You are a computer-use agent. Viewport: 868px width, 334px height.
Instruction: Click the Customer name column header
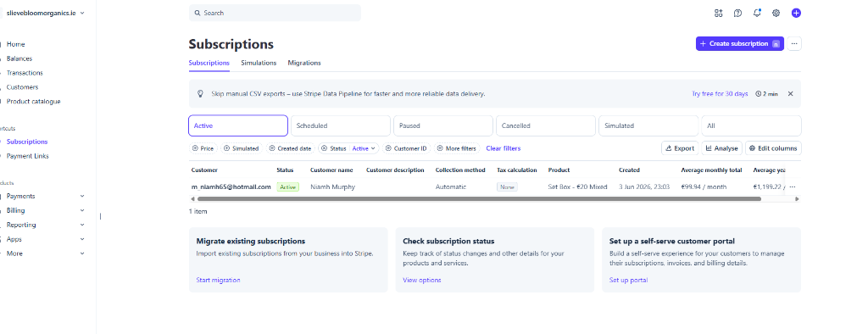(x=331, y=170)
